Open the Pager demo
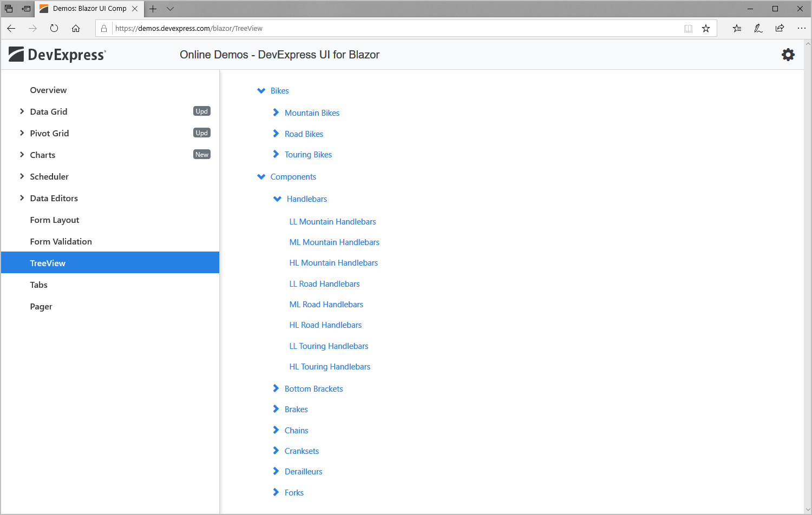The image size is (812, 515). pyautogui.click(x=41, y=306)
